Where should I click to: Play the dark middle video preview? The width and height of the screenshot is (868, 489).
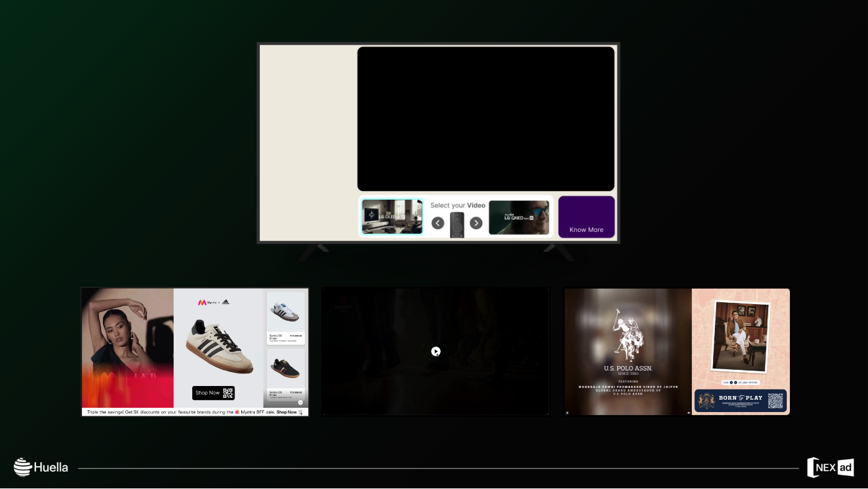click(436, 352)
